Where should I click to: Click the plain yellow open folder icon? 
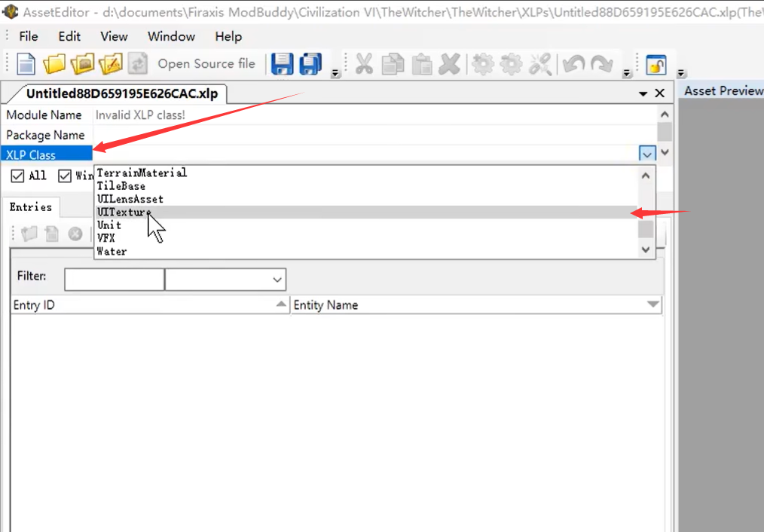point(54,64)
